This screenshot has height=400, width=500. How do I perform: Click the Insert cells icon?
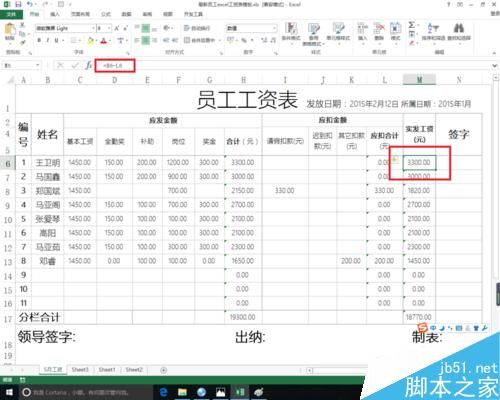tap(362, 29)
